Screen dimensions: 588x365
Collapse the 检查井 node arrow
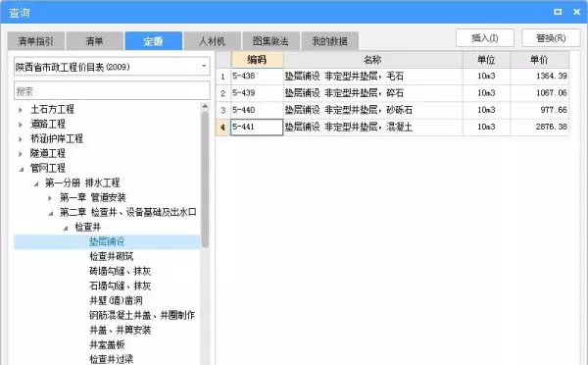(66, 228)
